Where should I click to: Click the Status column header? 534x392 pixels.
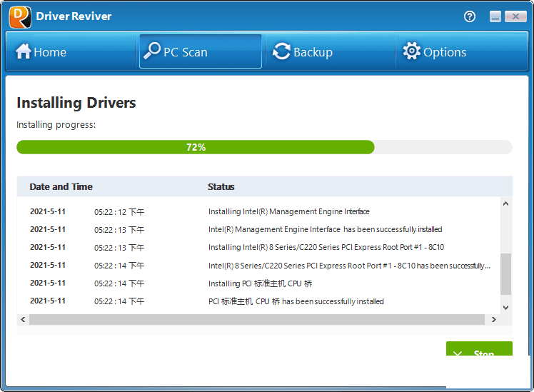click(221, 186)
